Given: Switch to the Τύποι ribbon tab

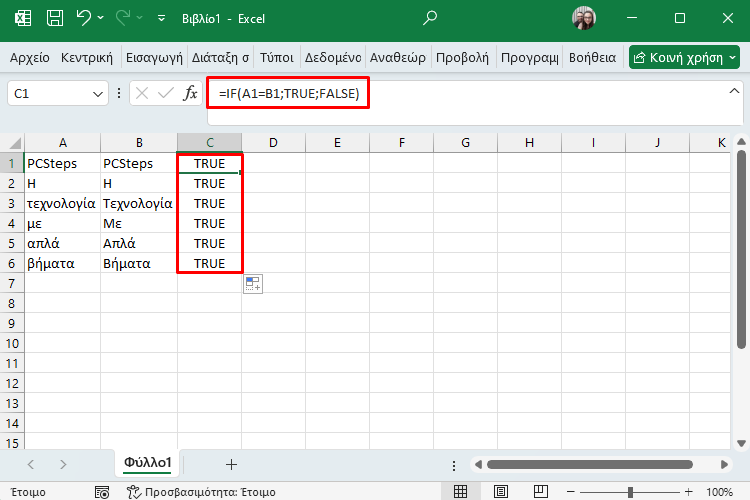Looking at the screenshot, I should [x=276, y=57].
